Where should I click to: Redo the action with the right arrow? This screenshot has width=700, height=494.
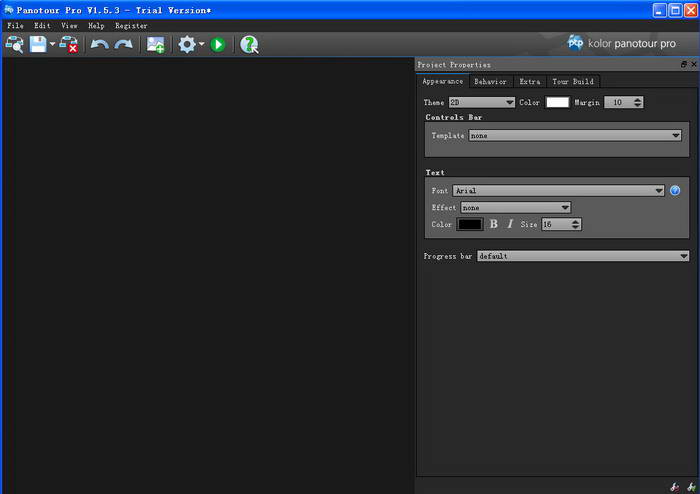tap(124, 44)
